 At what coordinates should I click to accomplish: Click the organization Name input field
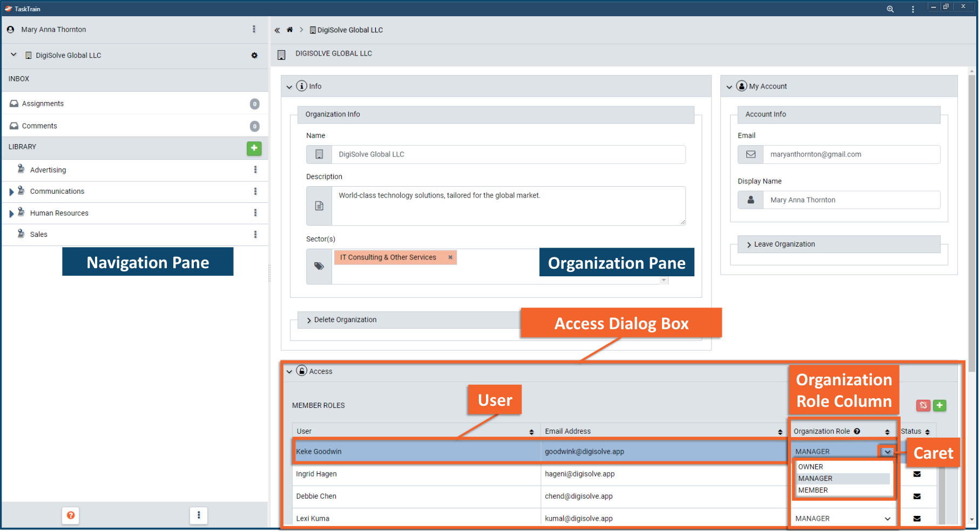tap(508, 154)
